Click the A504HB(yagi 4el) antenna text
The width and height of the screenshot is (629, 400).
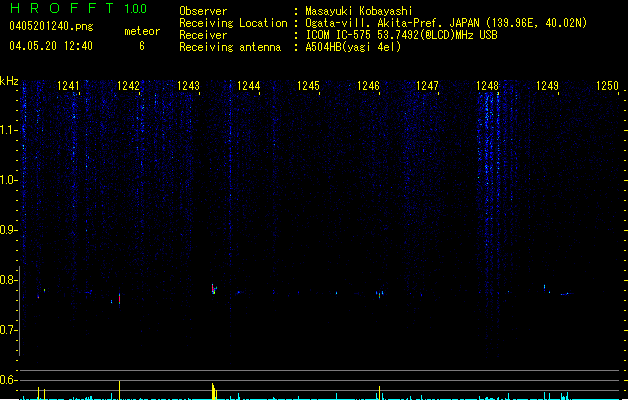(353, 47)
